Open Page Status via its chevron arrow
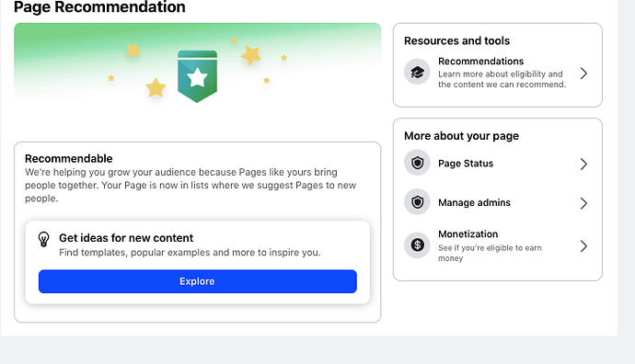 (x=583, y=164)
